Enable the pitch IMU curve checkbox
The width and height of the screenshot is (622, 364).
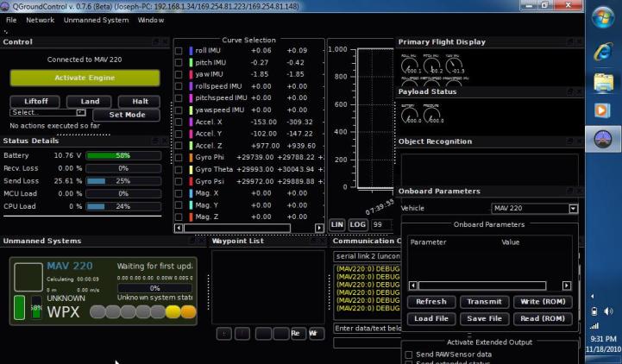(x=179, y=63)
